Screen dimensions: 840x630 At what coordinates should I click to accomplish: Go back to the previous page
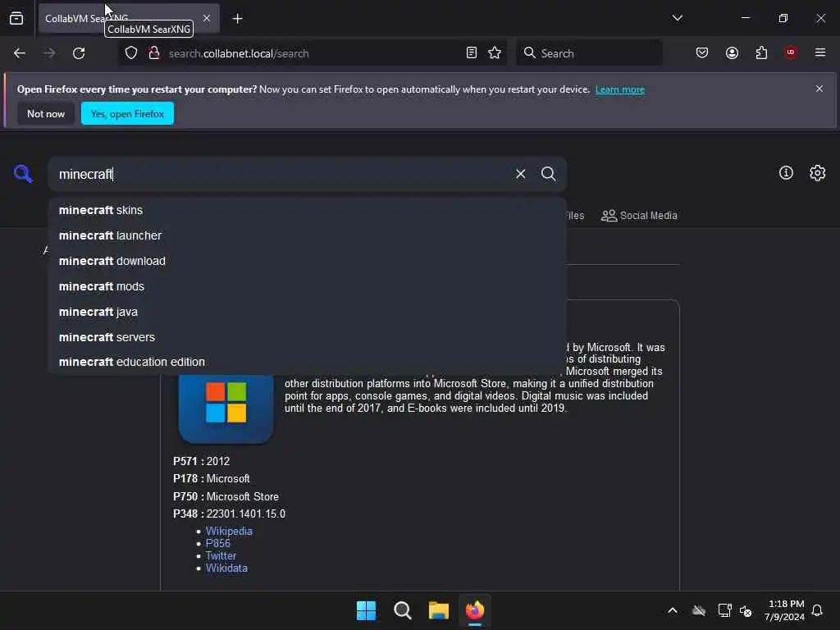20,53
